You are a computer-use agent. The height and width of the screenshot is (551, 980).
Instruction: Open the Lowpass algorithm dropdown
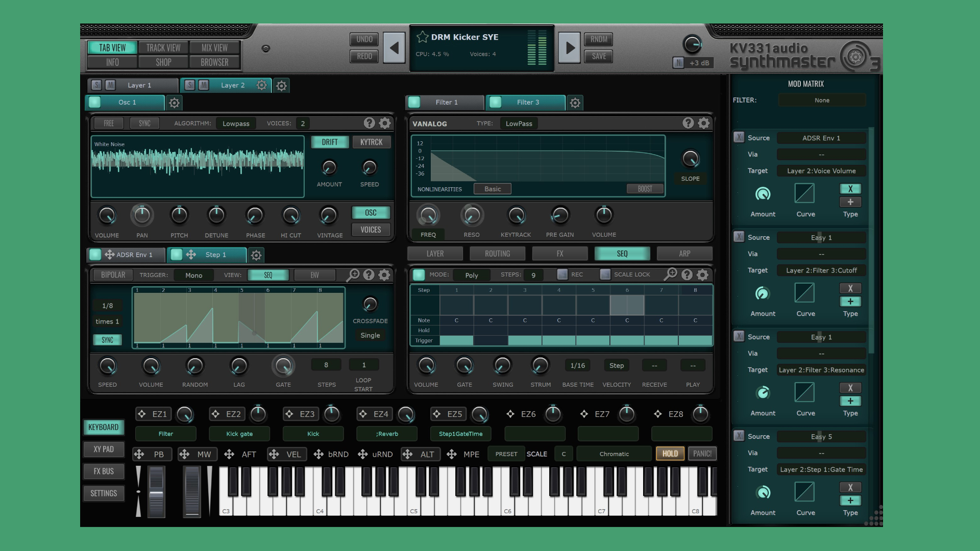(236, 123)
